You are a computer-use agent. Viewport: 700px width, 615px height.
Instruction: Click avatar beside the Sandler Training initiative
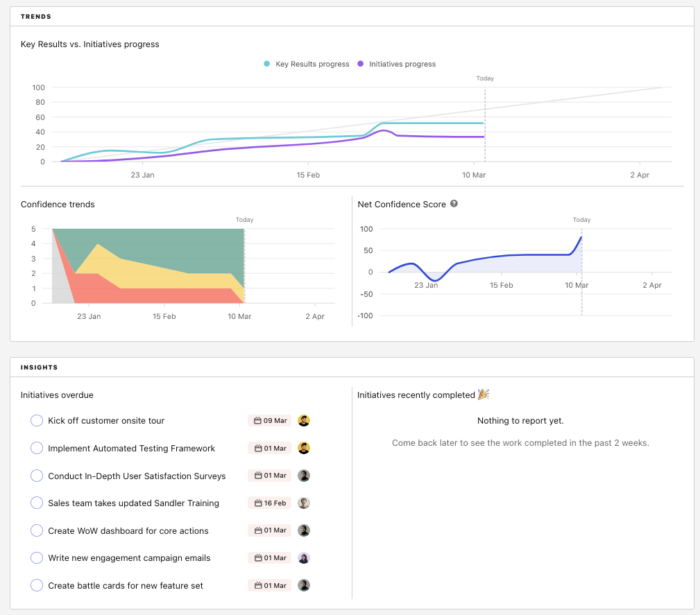[x=303, y=503]
